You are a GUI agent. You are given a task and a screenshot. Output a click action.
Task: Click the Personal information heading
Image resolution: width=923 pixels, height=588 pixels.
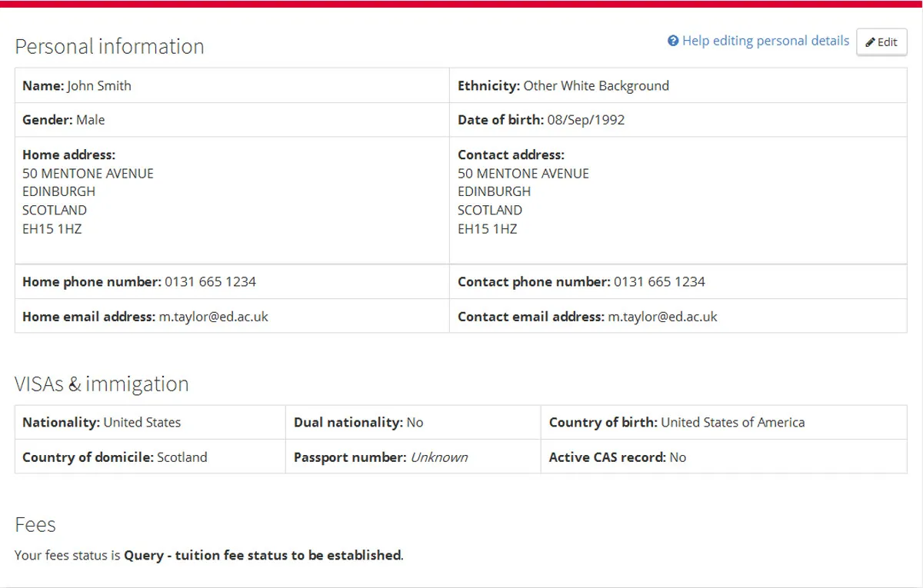pyautogui.click(x=109, y=46)
